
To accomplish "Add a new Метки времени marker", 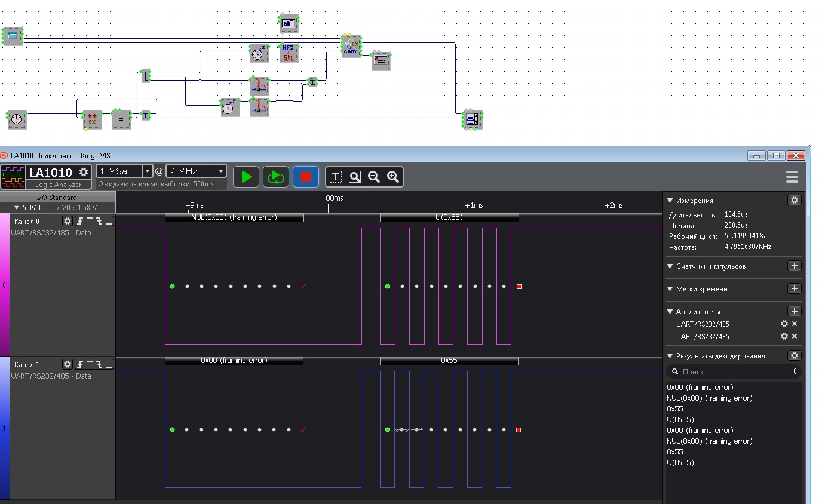I will pos(794,288).
